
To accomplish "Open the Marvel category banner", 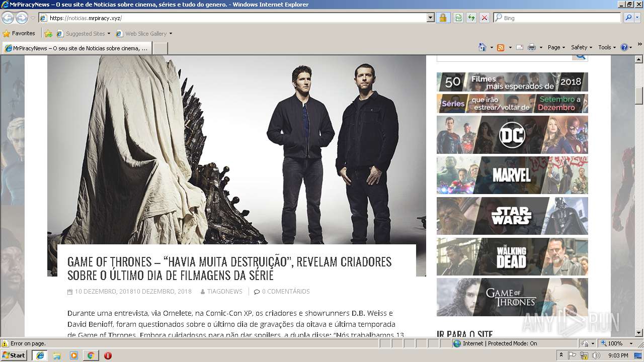I will coord(512,175).
